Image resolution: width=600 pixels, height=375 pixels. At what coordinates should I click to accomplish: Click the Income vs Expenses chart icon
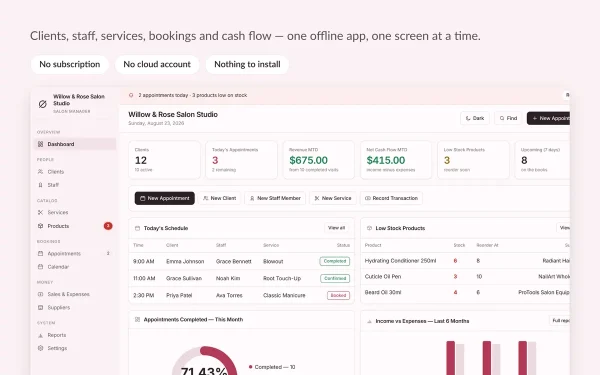click(369, 321)
